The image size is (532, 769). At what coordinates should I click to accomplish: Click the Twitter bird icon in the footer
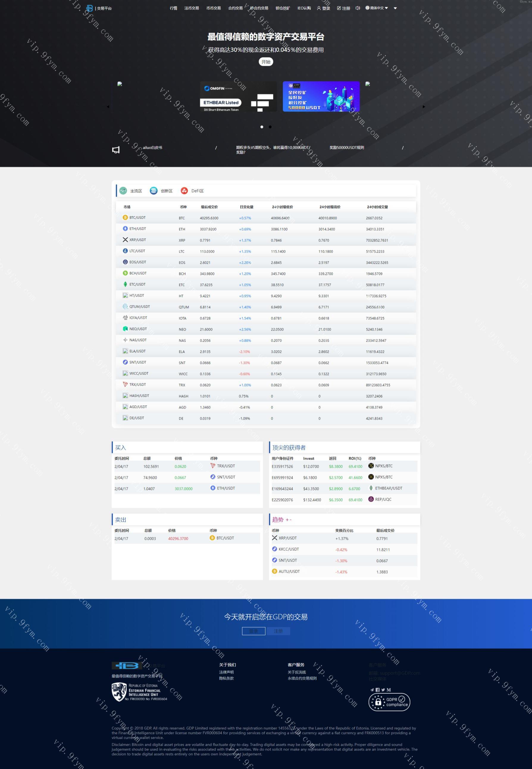(383, 689)
